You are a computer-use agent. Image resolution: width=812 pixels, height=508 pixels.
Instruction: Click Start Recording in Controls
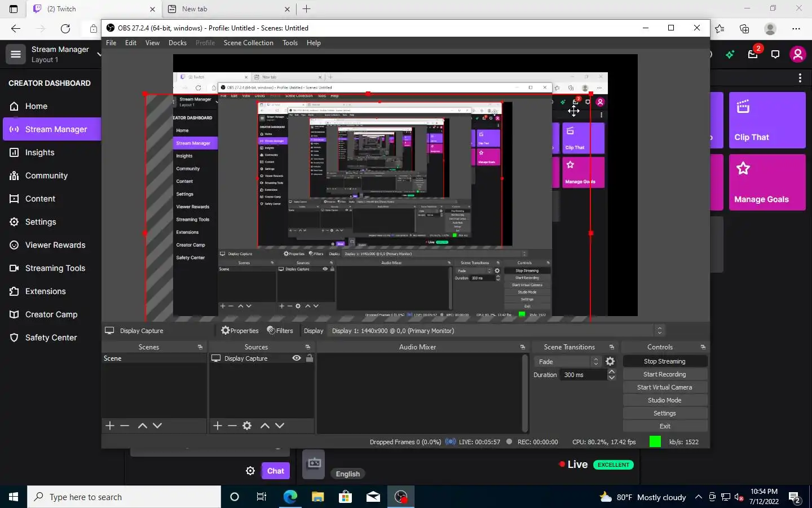(x=665, y=374)
